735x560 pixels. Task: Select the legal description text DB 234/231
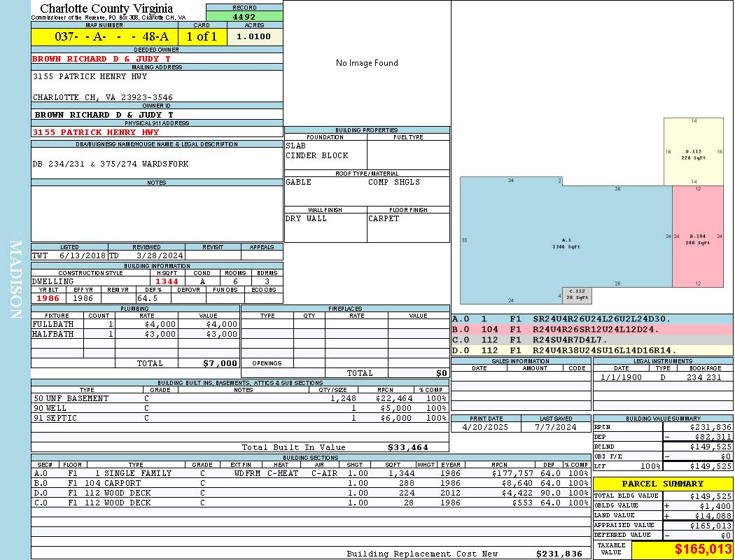click(x=110, y=164)
